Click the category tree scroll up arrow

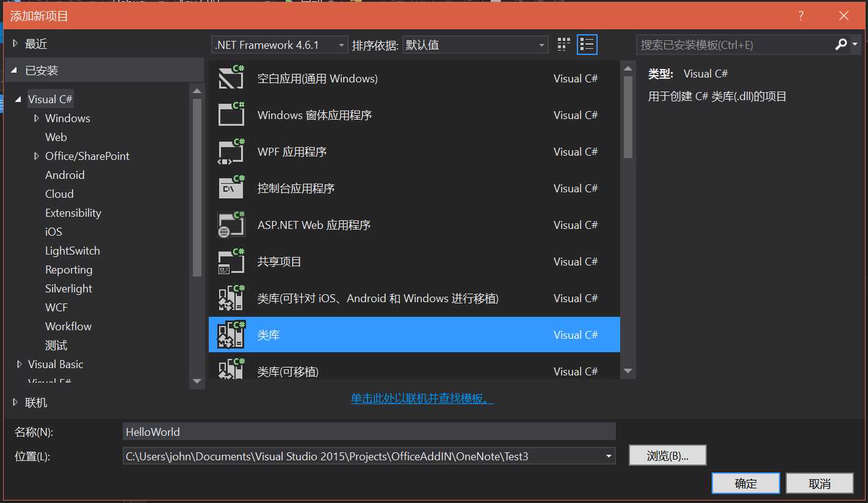click(x=197, y=92)
